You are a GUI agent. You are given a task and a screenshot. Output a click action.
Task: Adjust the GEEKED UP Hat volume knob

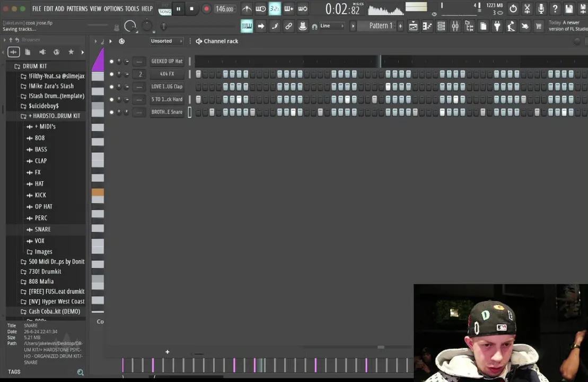pyautogui.click(x=126, y=61)
